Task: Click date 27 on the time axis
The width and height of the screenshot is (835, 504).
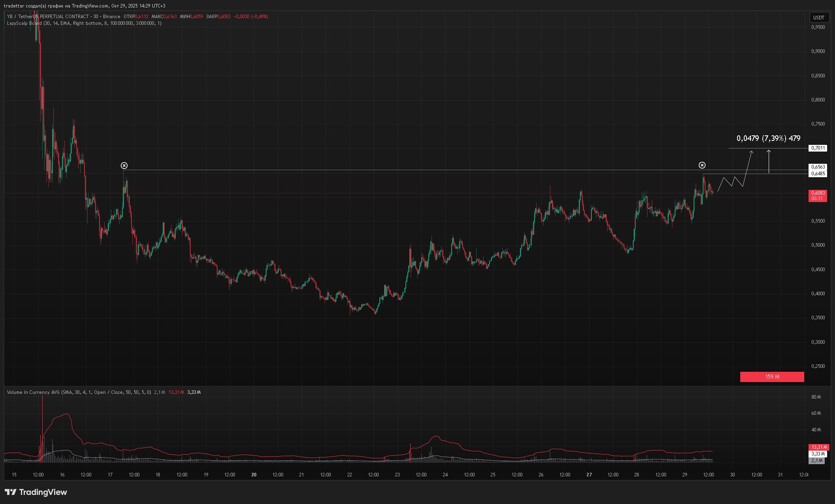Action: (x=589, y=475)
